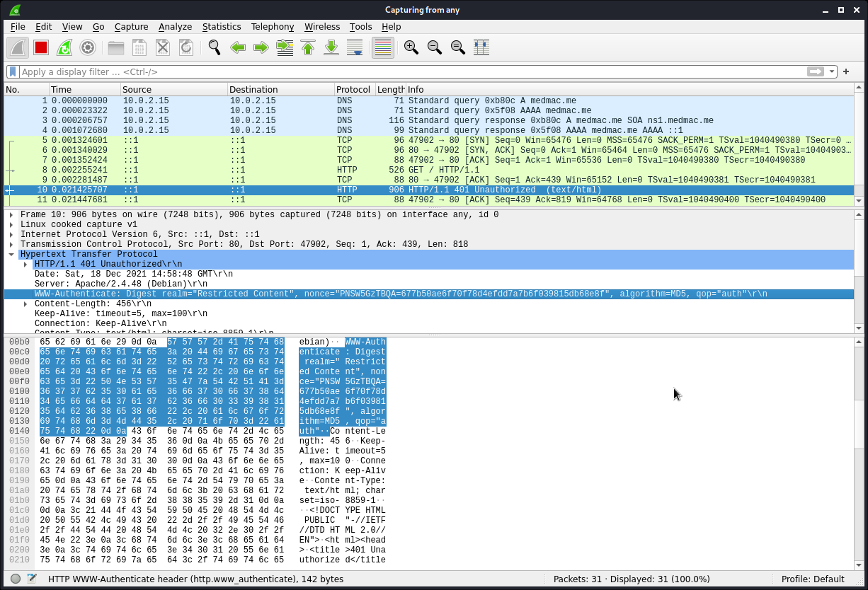Select hex row at offset 0150
This screenshot has width=868, height=590.
point(198,441)
